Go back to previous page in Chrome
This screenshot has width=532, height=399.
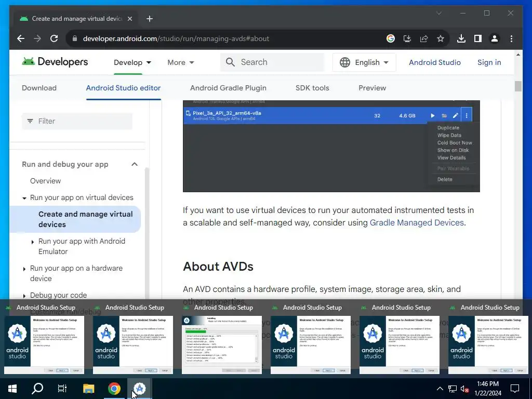click(21, 38)
